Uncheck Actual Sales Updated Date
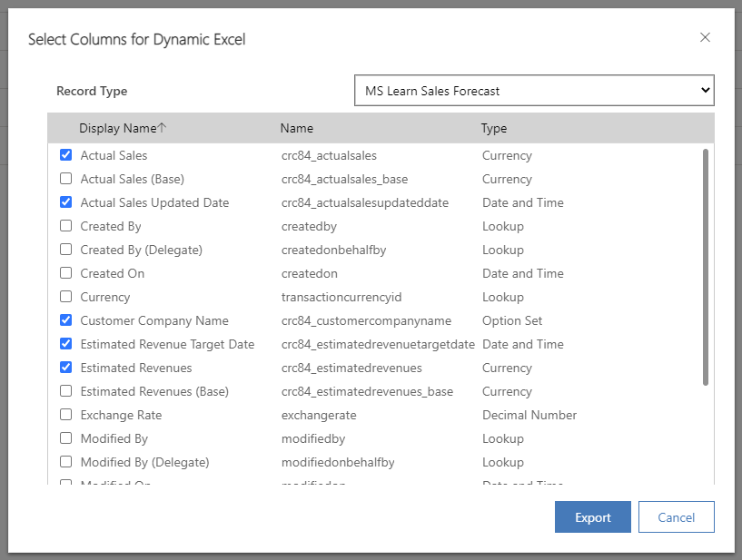 click(x=65, y=202)
